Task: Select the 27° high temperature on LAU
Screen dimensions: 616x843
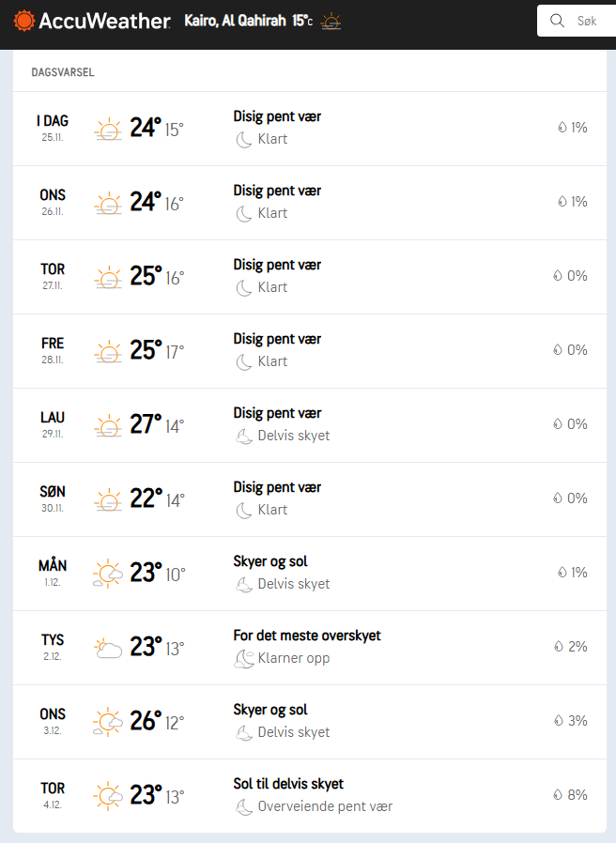Action: point(146,424)
